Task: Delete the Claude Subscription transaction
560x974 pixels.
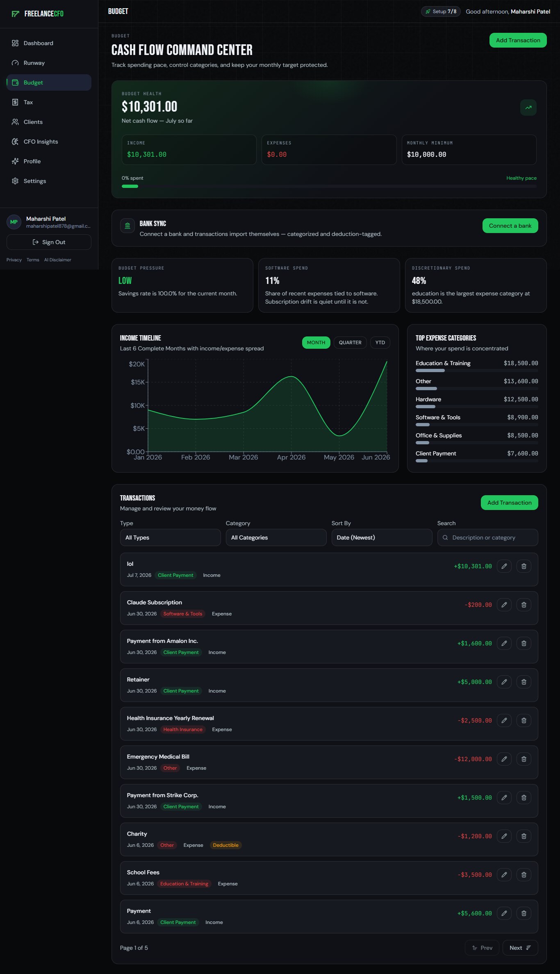Action: coord(524,605)
